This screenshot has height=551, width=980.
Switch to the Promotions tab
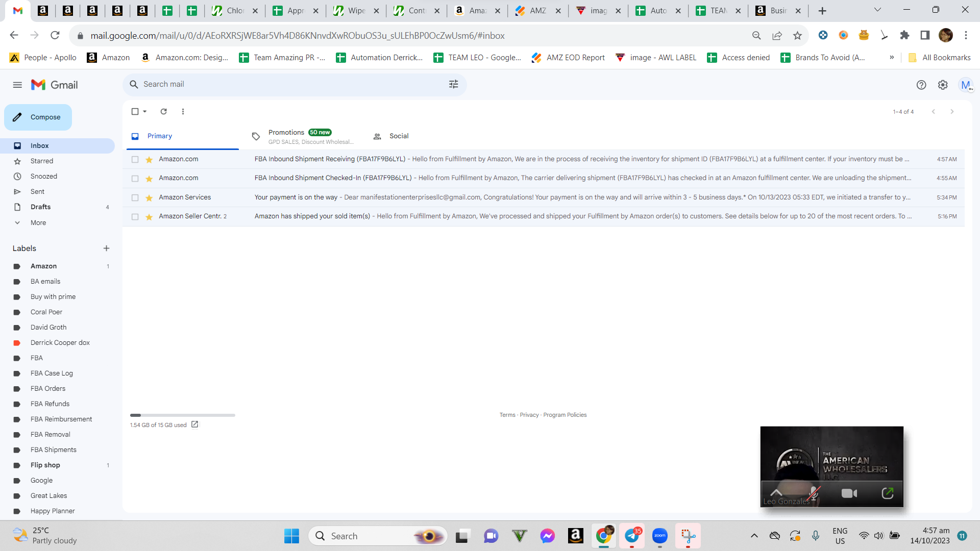pos(304,136)
